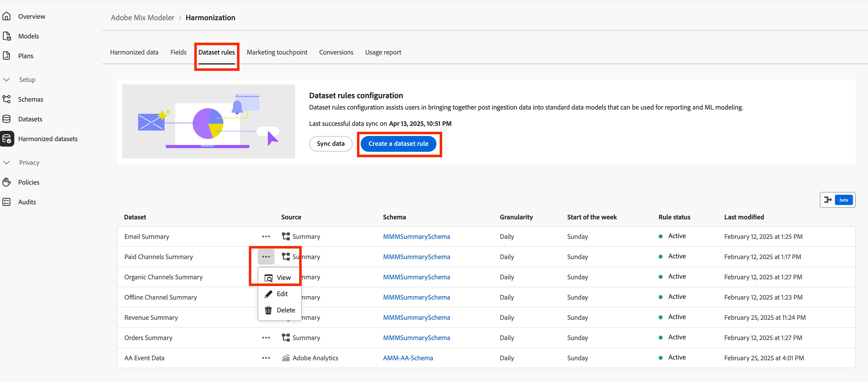Screen dimensions: 868x382
Task: Open the Policies hand icon
Action: 7,182
